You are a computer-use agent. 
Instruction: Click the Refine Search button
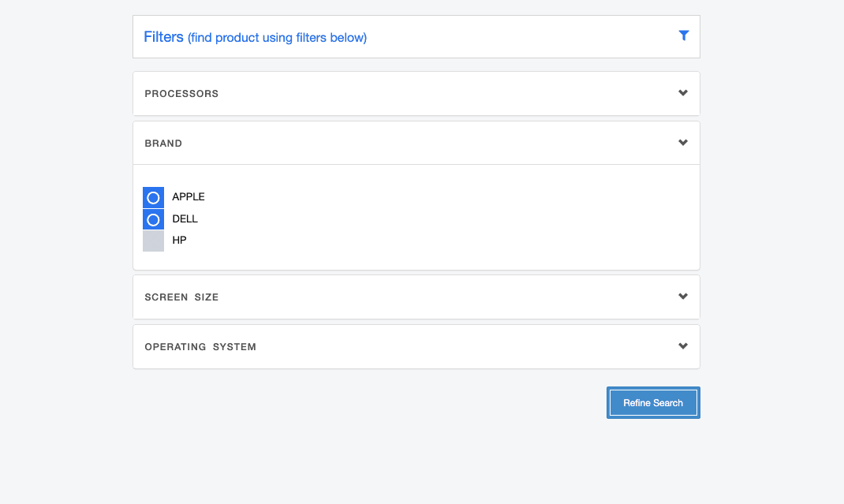pos(652,402)
